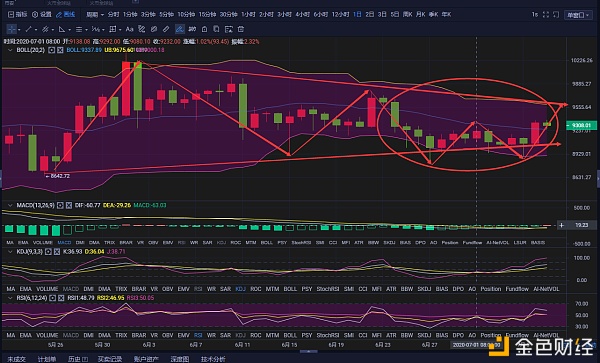The width and height of the screenshot is (600, 363).
Task: Click the copy drawings icon
Action: coord(216,29)
